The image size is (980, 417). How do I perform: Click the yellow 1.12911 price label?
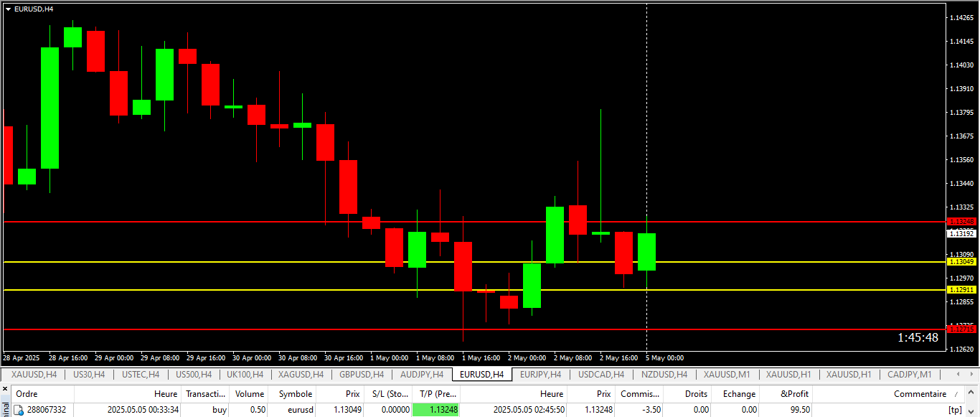pos(961,290)
